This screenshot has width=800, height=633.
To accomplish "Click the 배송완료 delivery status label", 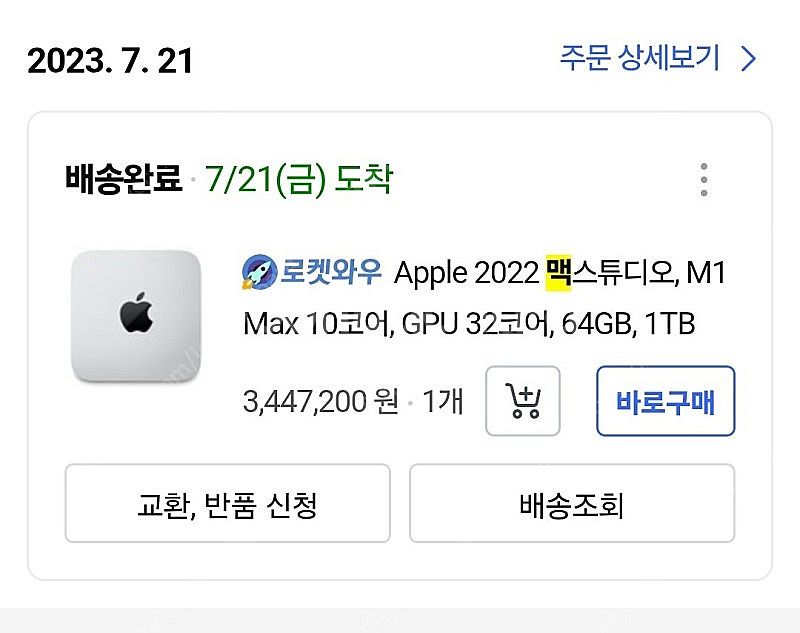I will [120, 178].
